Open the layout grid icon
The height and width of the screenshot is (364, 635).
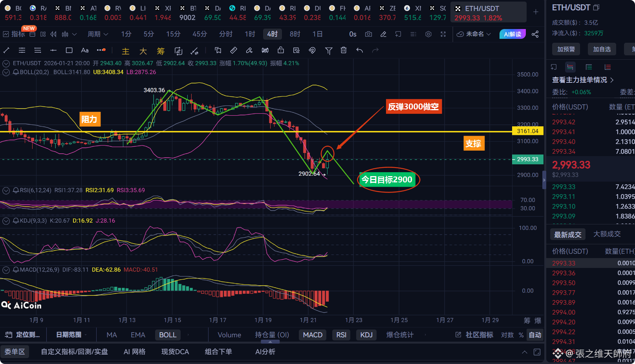pos(43,34)
